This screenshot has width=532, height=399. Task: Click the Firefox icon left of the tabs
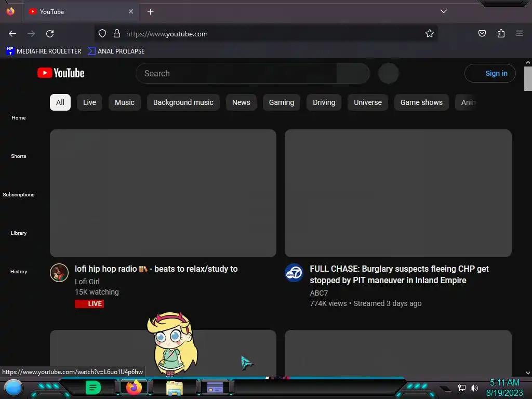(x=10, y=11)
